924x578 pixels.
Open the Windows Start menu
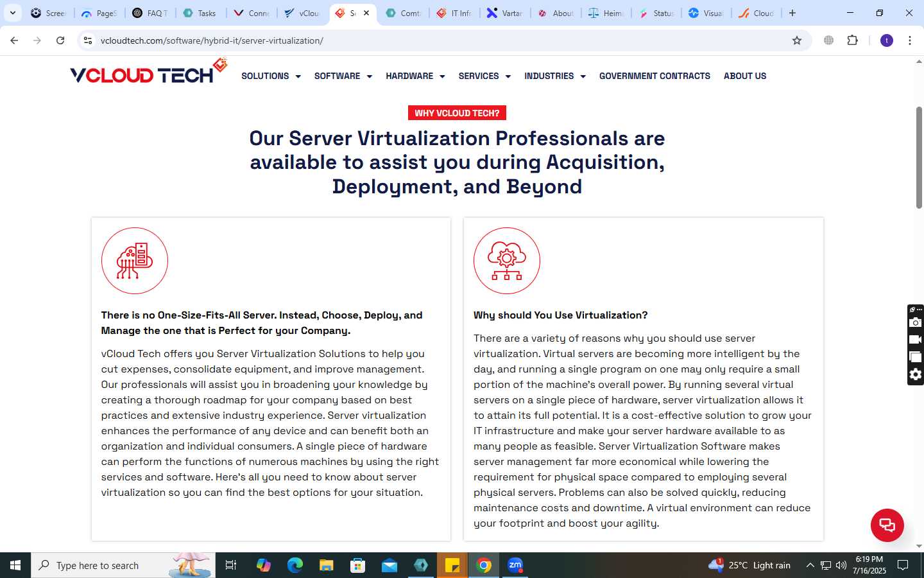(15, 565)
